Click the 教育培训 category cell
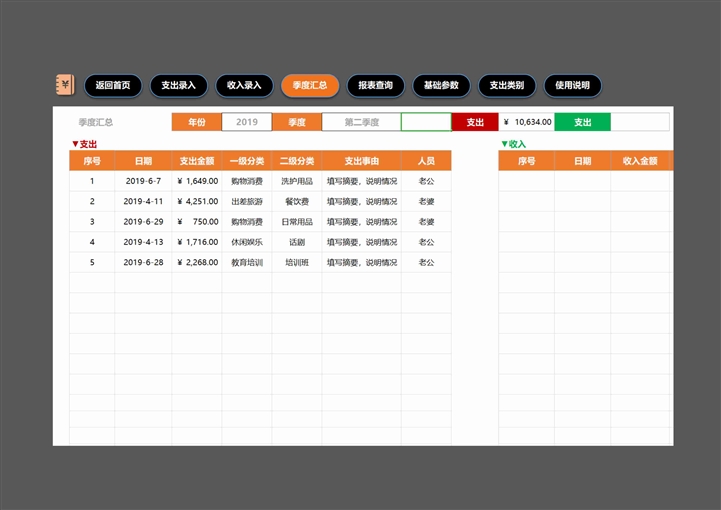The height and width of the screenshot is (510, 721). click(x=246, y=262)
